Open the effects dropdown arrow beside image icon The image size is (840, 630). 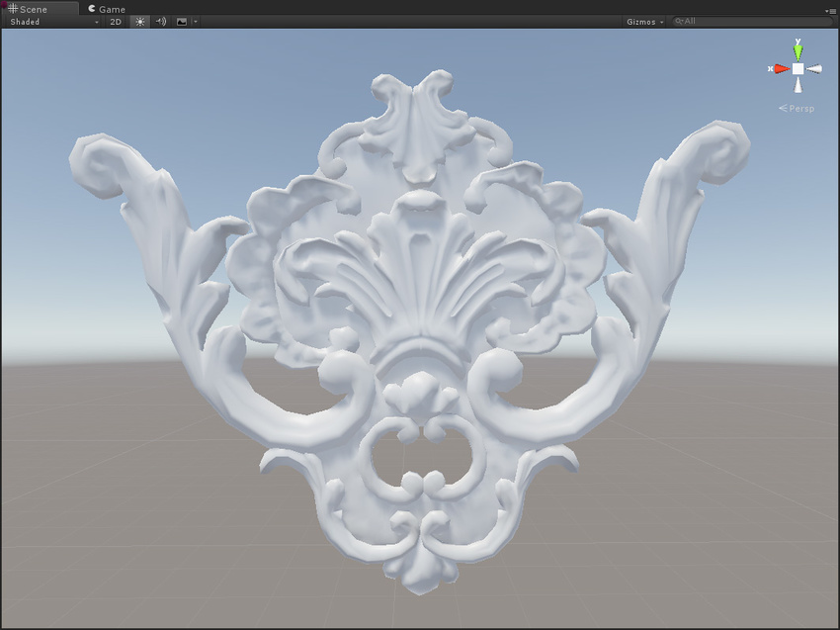196,21
